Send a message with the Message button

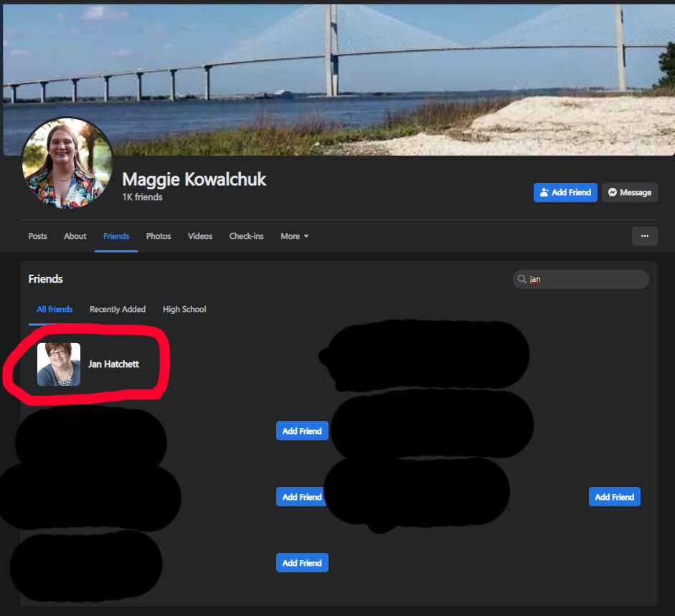[630, 192]
